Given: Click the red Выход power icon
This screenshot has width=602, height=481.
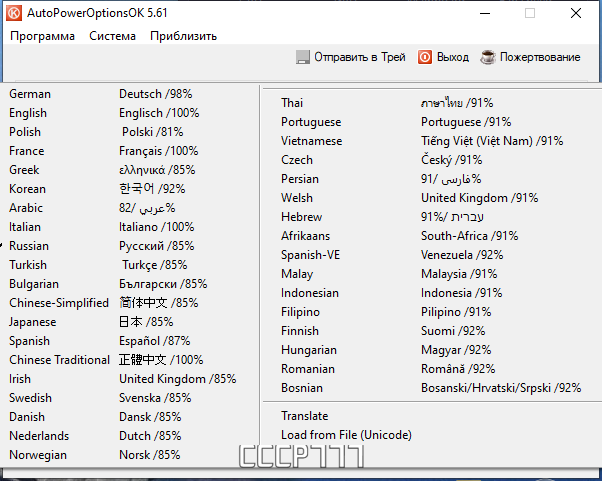Looking at the screenshot, I should tap(425, 57).
